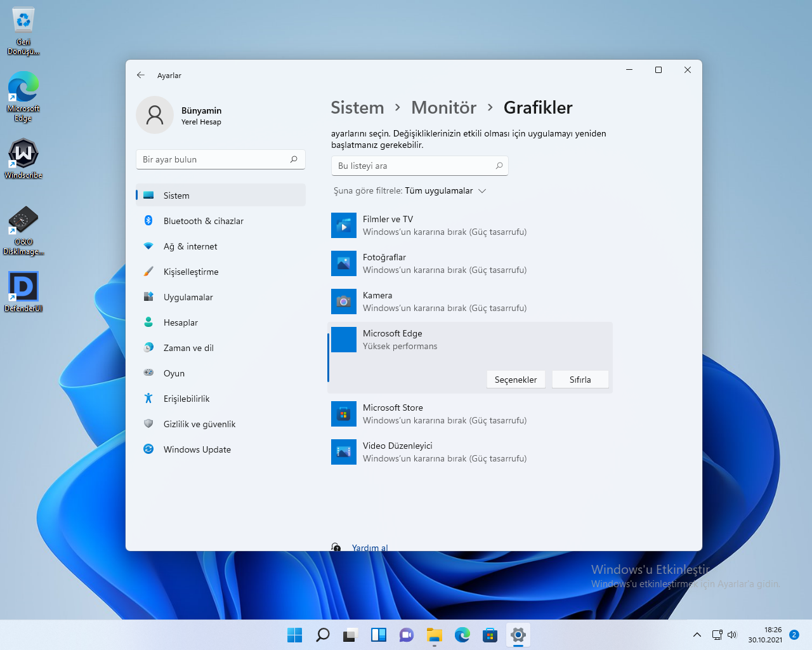
Task: Click the network icon in system tray
Action: (717, 635)
